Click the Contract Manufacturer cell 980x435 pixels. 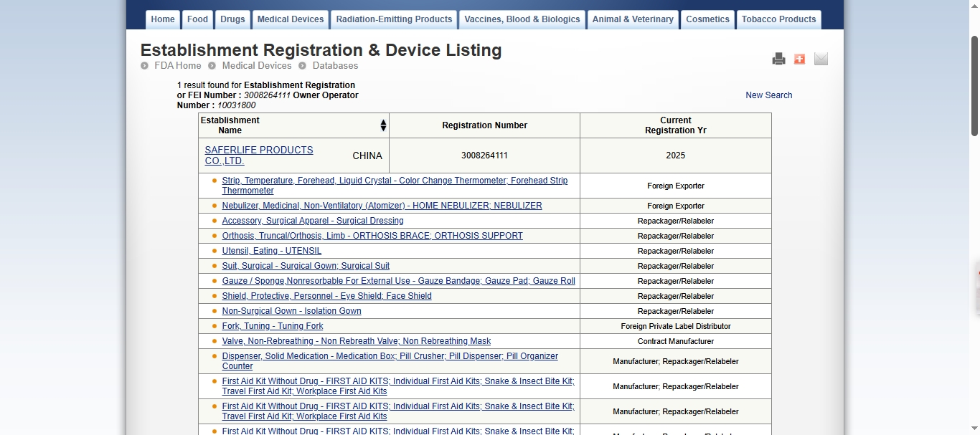[x=675, y=341]
